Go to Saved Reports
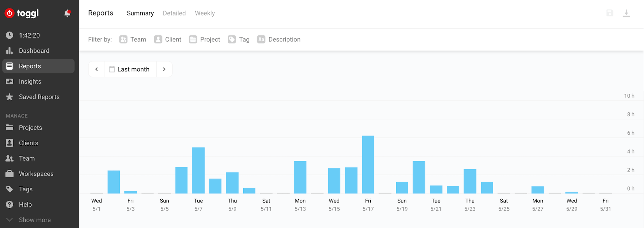The height and width of the screenshot is (228, 644). pos(39,97)
